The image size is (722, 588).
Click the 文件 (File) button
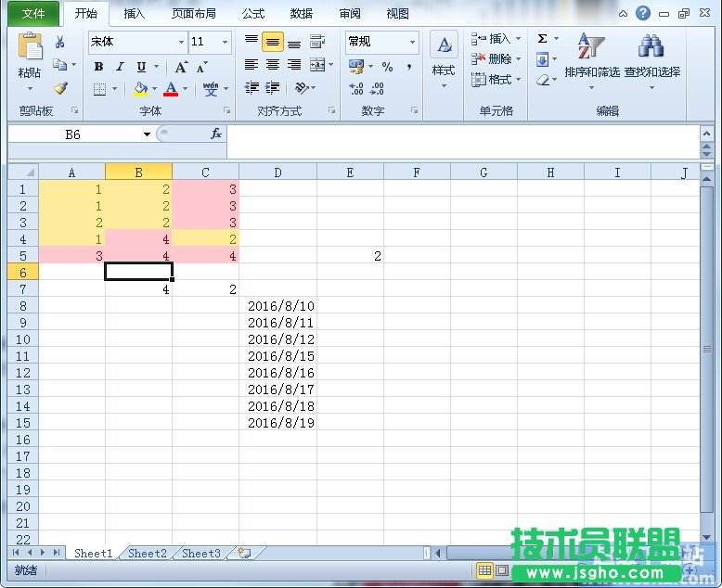point(33,14)
